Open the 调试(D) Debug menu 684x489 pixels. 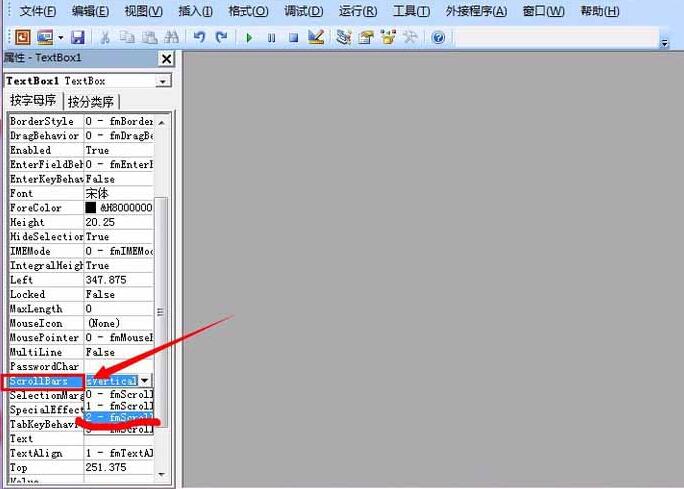[303, 11]
